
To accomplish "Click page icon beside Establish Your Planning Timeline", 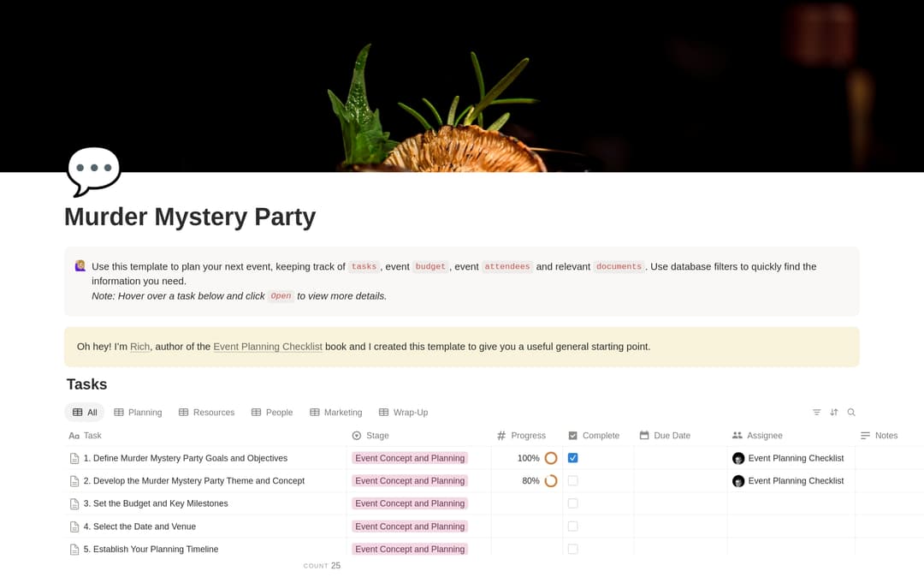I will [x=74, y=550].
